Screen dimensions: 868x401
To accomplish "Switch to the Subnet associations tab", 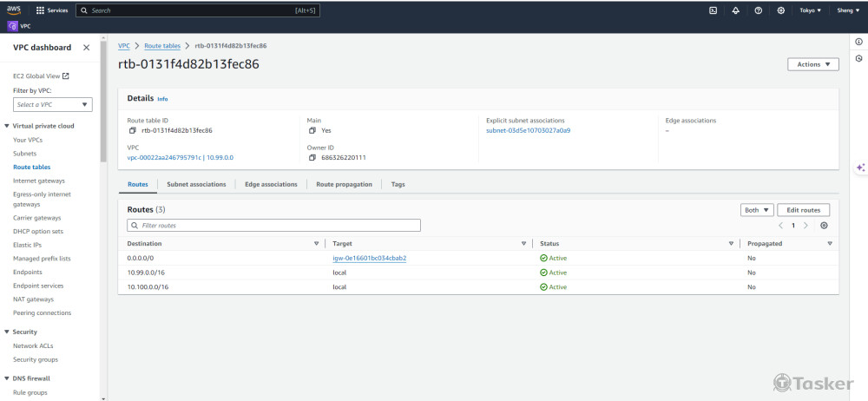I will (196, 184).
